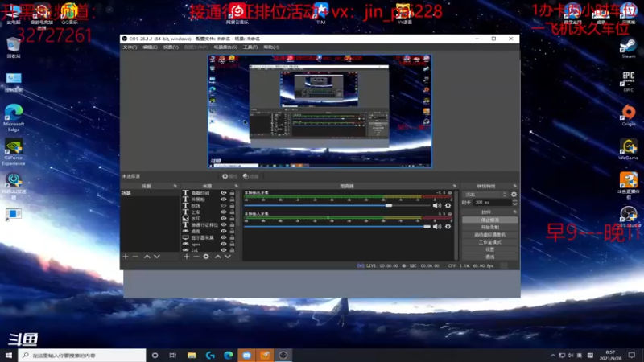Image resolution: width=644 pixels, height=362 pixels.
Task: Open Origin desktop shortcut
Action: click(x=628, y=115)
